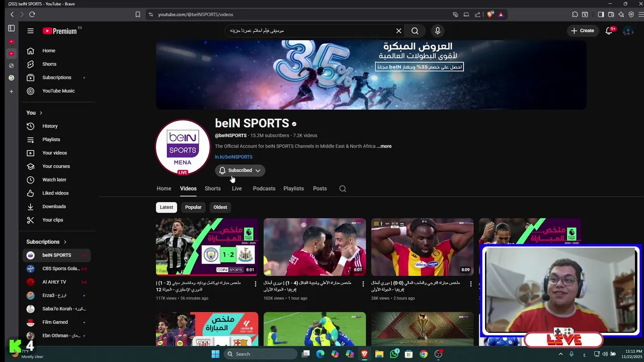Open the Subscribed notification dropdown
This screenshot has height=362, width=644.
pyautogui.click(x=240, y=170)
